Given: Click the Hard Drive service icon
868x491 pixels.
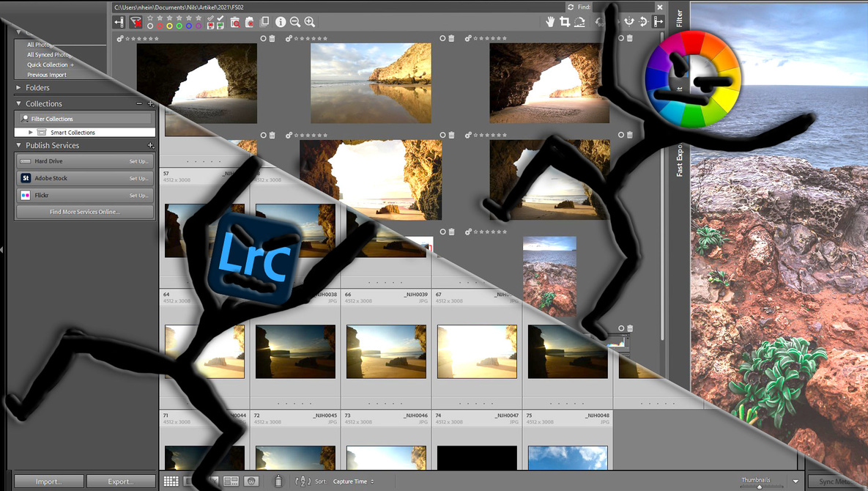Looking at the screenshot, I should (26, 162).
